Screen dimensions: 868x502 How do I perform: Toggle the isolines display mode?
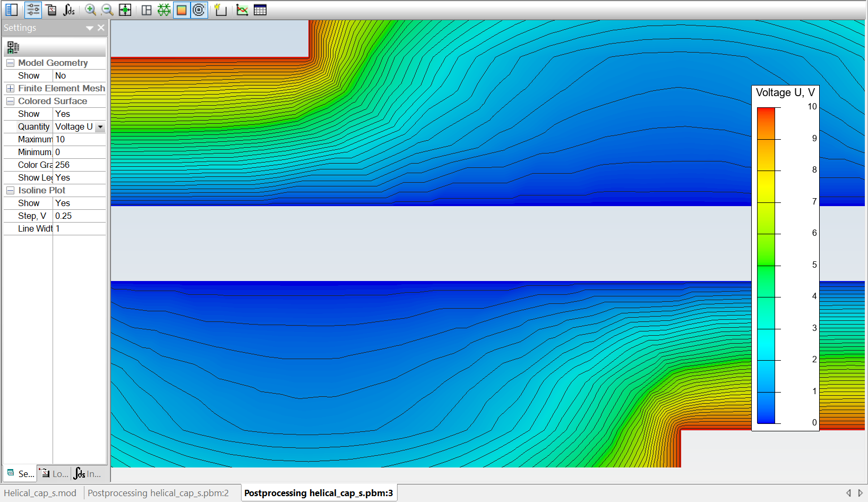[x=199, y=10]
